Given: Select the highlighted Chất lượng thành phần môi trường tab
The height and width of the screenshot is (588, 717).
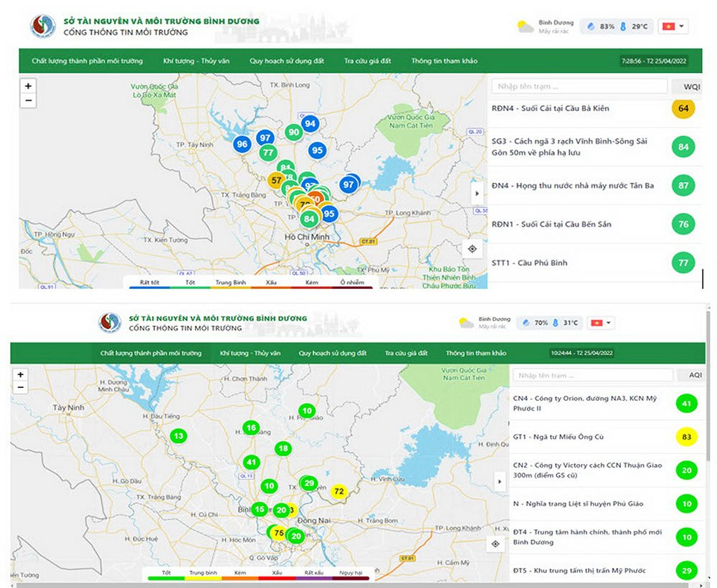Looking at the screenshot, I should [x=151, y=353].
